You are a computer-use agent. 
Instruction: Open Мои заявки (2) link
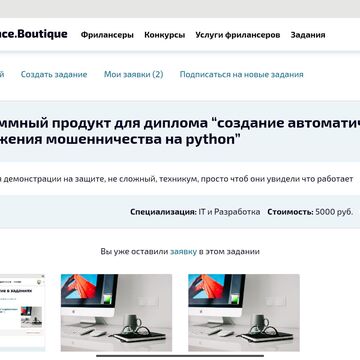click(134, 74)
